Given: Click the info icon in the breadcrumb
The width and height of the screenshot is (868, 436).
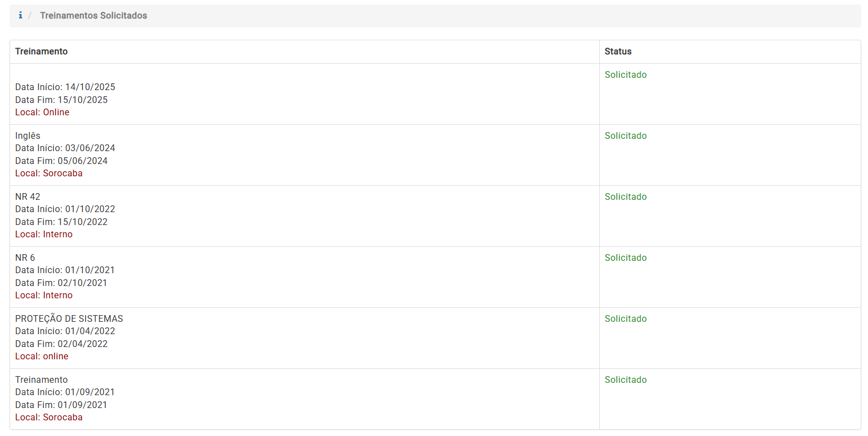Looking at the screenshot, I should 21,16.
